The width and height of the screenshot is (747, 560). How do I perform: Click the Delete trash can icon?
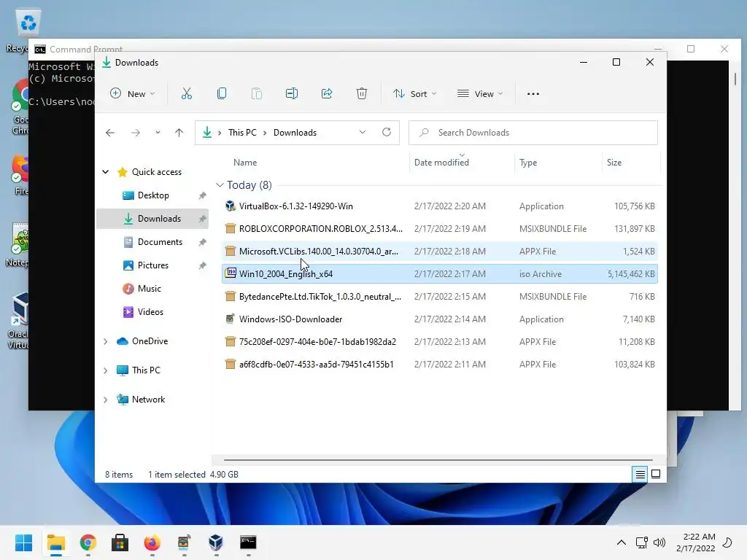coord(362,94)
